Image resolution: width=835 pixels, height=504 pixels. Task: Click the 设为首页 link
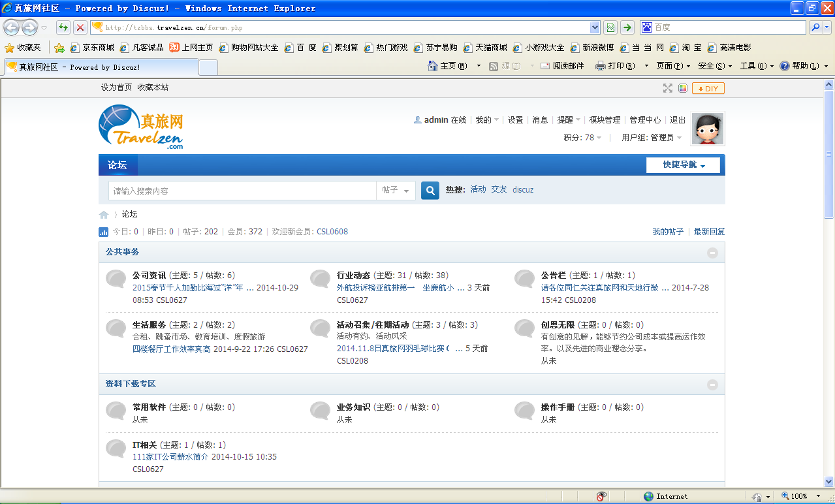click(x=116, y=87)
